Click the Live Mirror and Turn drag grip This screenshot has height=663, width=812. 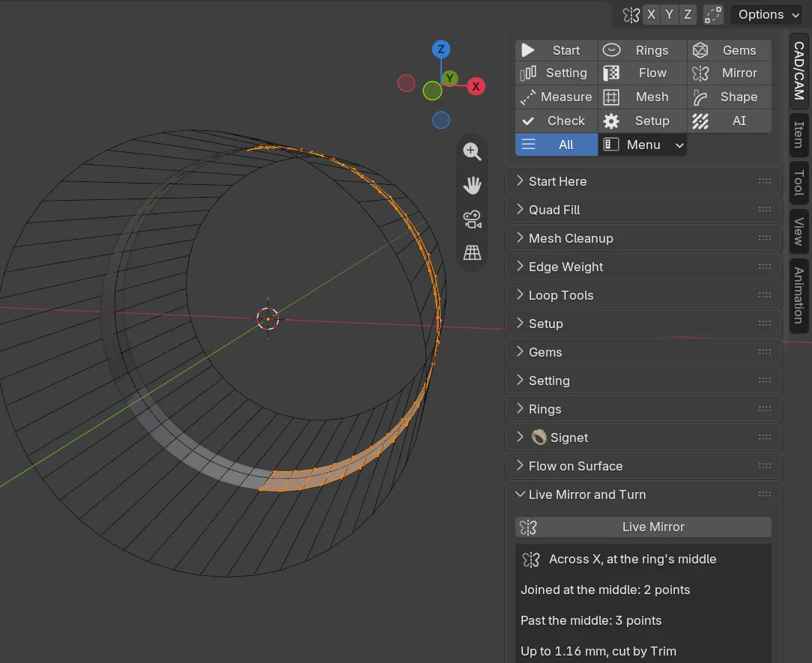click(x=764, y=494)
